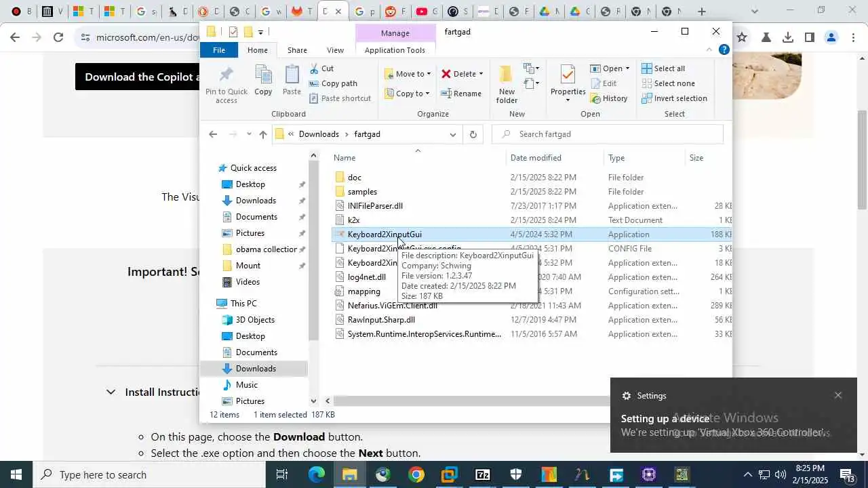Sort by Date modified column header
The image size is (868, 488).
(x=536, y=158)
